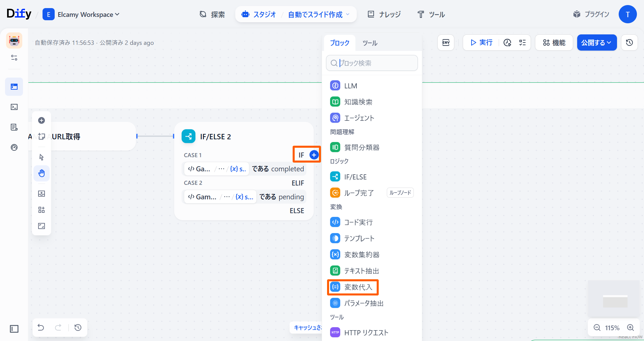Zoom in the canvas with plus magnifier
This screenshot has height=341, width=644.
(x=630, y=328)
